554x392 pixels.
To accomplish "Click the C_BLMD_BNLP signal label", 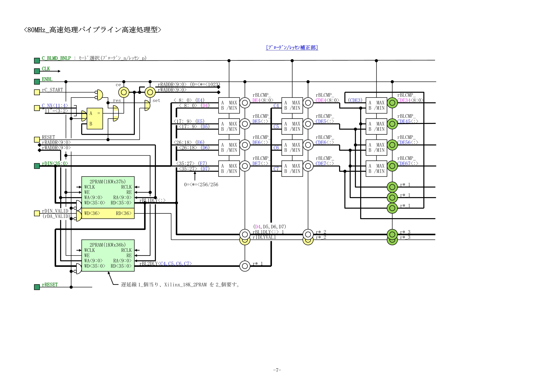I will (56, 58).
